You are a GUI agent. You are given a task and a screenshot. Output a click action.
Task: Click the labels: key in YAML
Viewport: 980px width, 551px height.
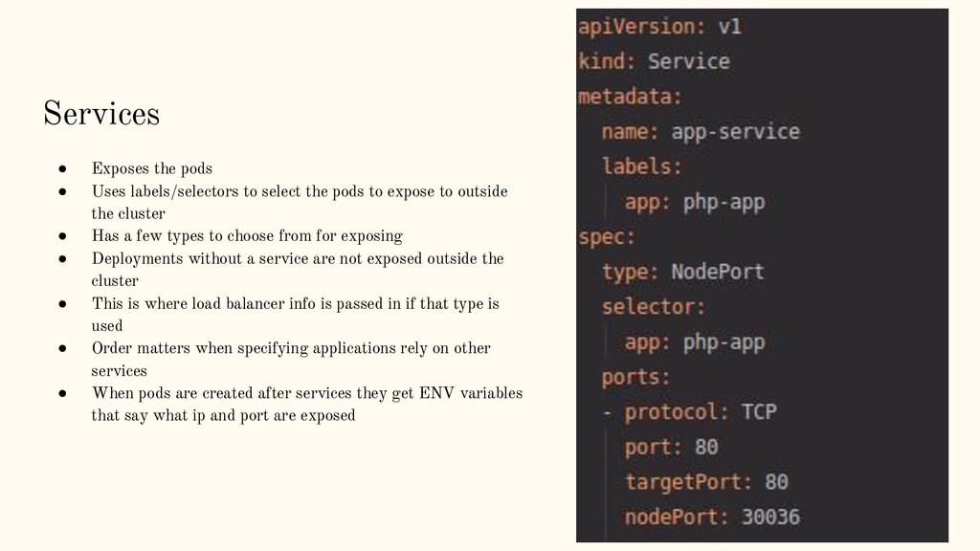tap(641, 166)
